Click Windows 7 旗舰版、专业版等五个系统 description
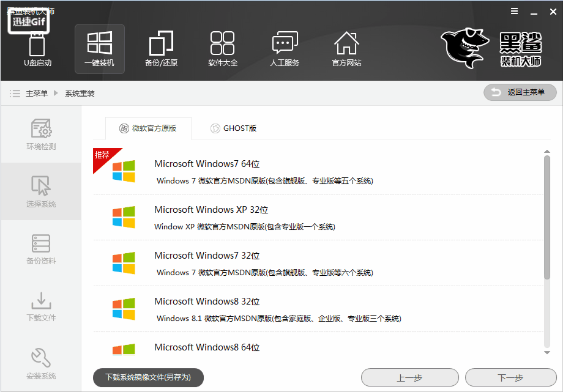This screenshot has height=392, width=563. (x=265, y=181)
